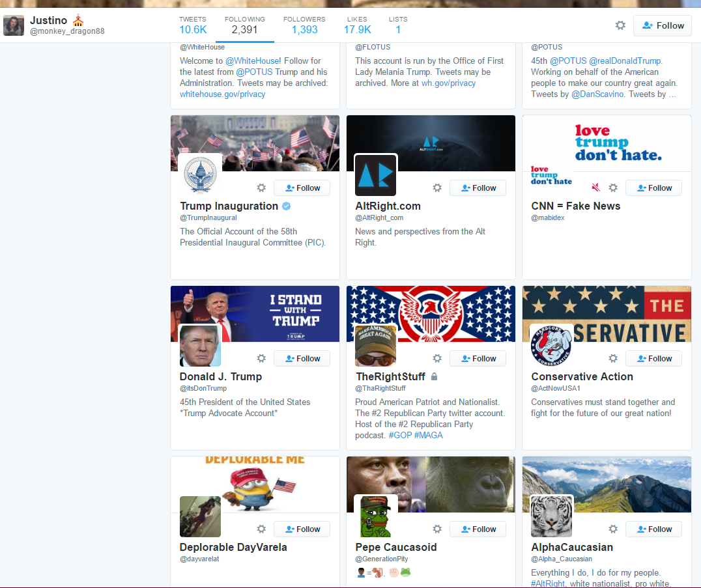Open gear options for AltRight.com card
701x588 pixels.
coord(437,188)
